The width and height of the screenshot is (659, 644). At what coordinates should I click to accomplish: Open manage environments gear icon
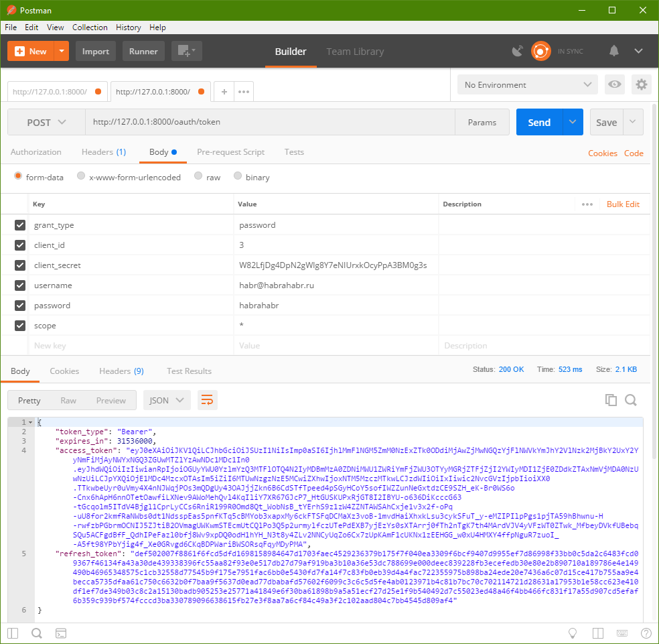(x=642, y=84)
